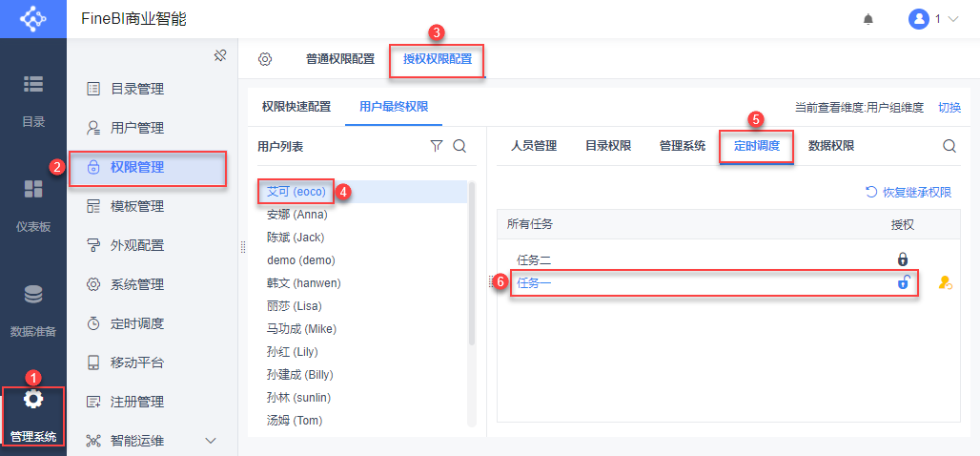
Task: Toggle the lock for 任务二 authorization
Action: (x=903, y=259)
